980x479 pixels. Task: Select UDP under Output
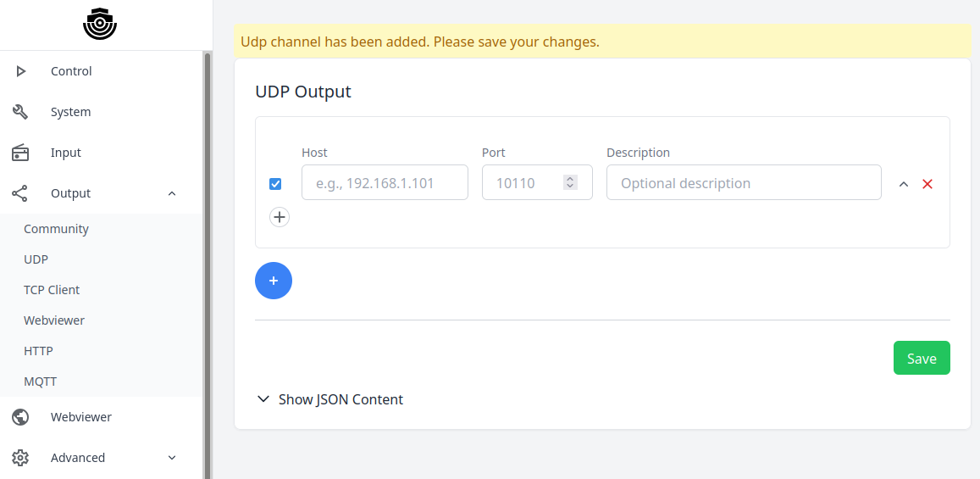click(x=36, y=259)
